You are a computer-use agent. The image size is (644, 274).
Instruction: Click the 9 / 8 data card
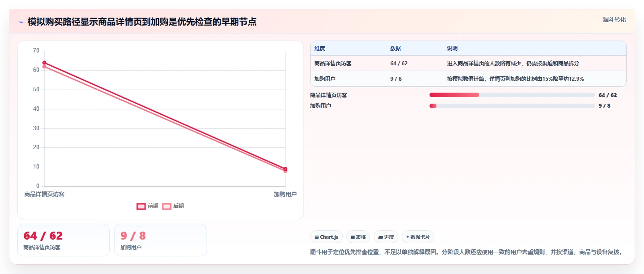tap(160, 240)
